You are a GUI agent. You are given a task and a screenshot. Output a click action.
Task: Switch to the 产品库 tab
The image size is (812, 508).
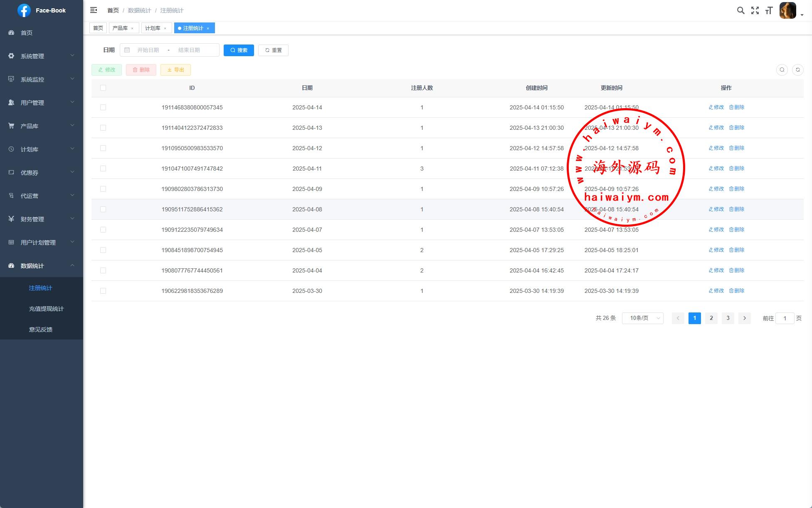(120, 28)
